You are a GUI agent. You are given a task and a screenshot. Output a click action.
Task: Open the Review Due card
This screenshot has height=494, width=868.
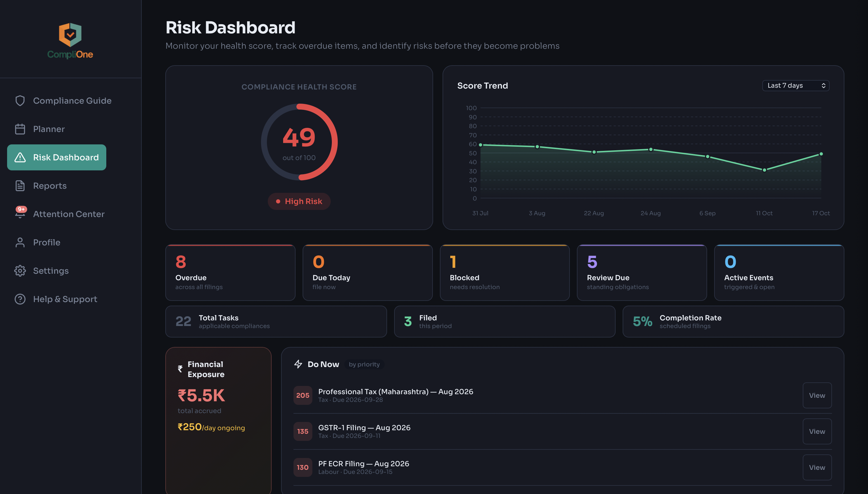point(642,273)
